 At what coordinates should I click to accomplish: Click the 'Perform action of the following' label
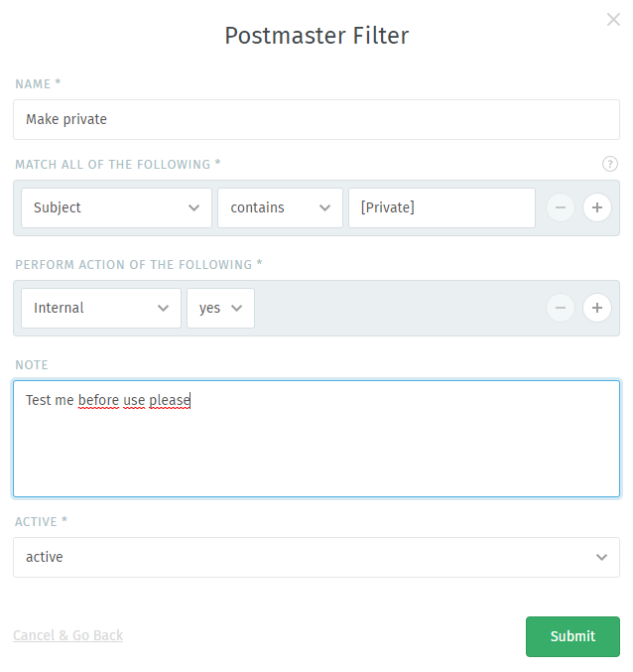click(x=139, y=264)
